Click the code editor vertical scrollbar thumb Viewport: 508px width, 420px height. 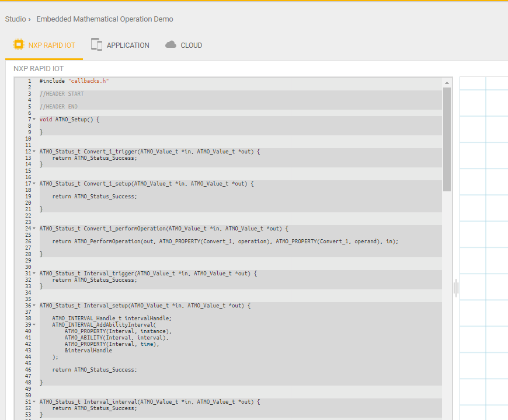(x=447, y=139)
